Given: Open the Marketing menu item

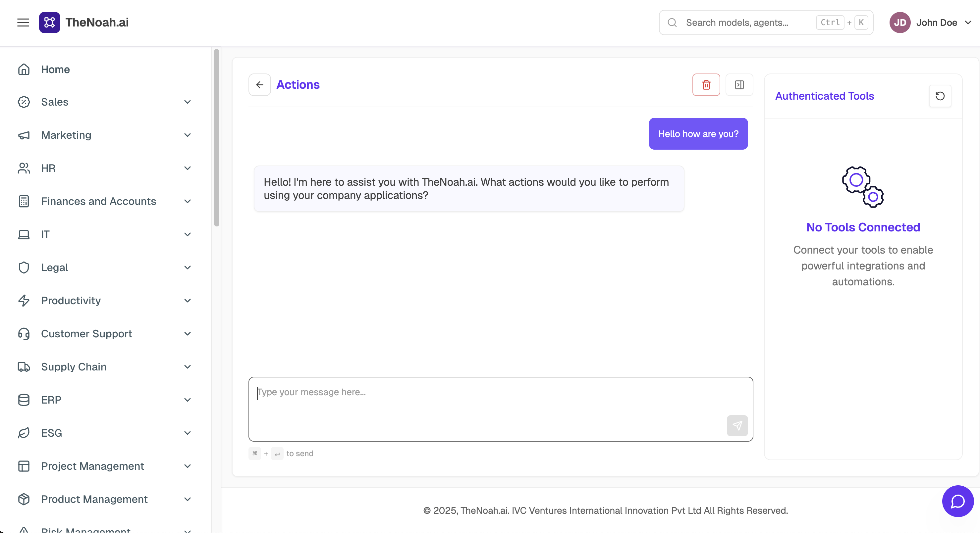Looking at the screenshot, I should pos(104,135).
